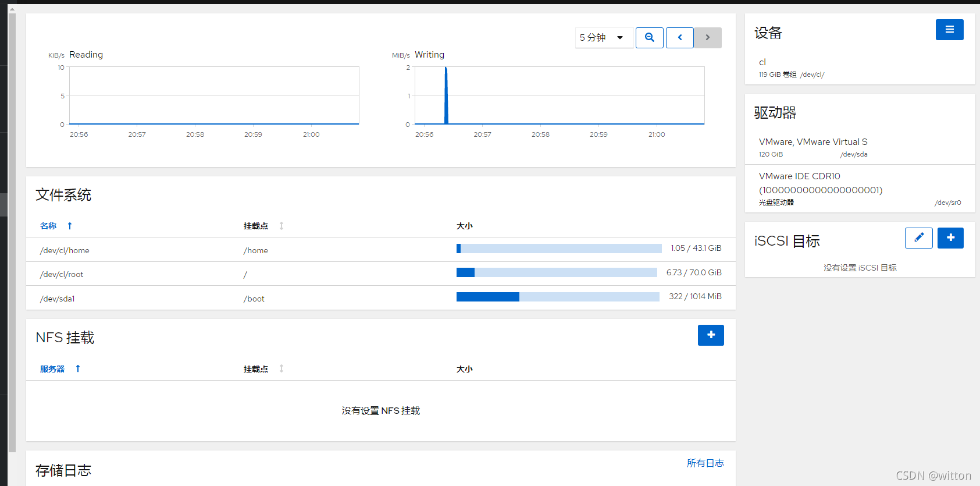Image resolution: width=980 pixels, height=486 pixels.
Task: Click the disabled next time range chevron
Action: (x=708, y=38)
